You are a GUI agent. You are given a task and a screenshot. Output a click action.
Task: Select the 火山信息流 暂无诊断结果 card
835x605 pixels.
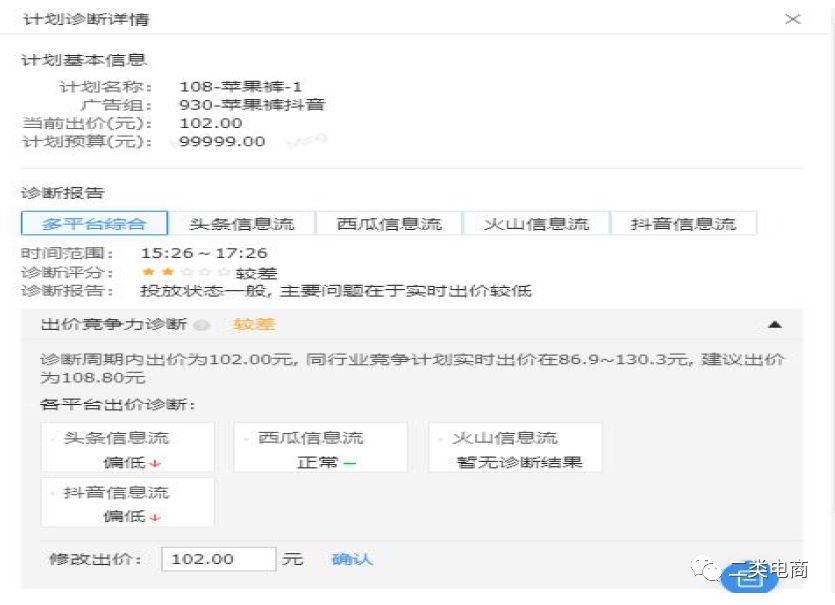[x=515, y=446]
